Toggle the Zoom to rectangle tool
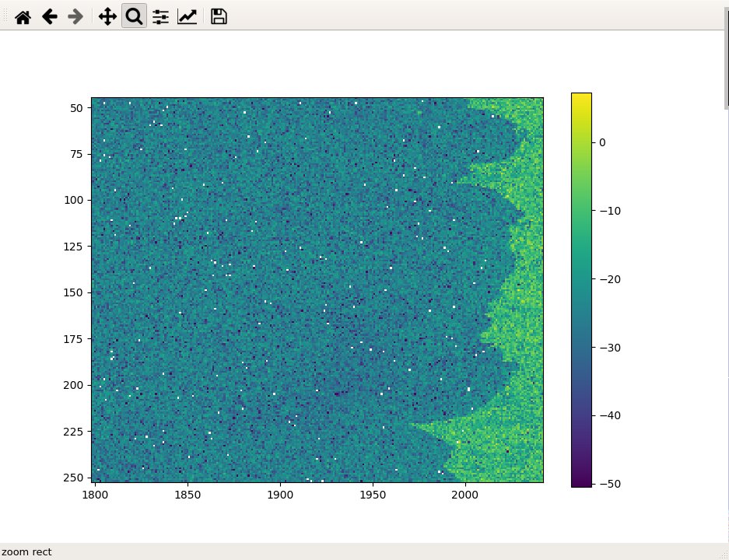 pyautogui.click(x=134, y=17)
